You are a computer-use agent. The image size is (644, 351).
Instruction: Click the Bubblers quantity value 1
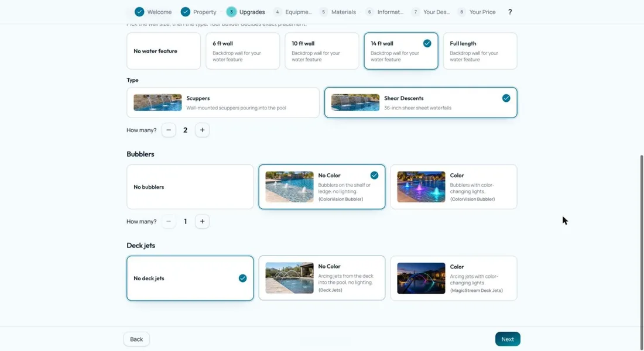click(185, 221)
